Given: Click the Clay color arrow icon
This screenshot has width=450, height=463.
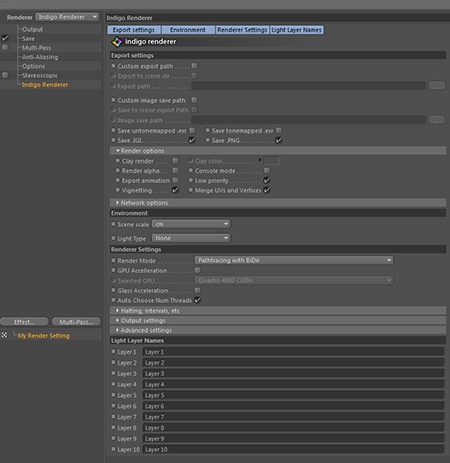Looking at the screenshot, I should (260, 160).
